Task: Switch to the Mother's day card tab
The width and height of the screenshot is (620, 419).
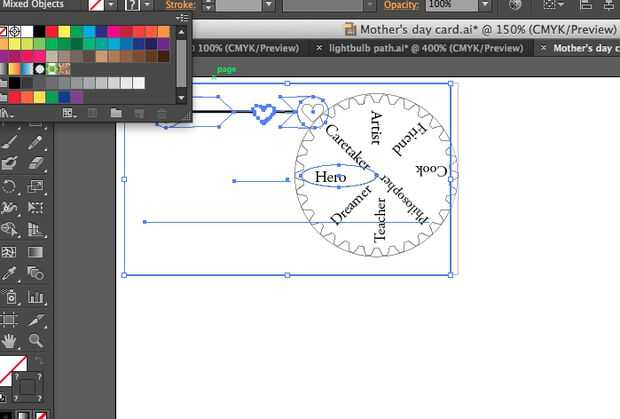Action: 579,48
